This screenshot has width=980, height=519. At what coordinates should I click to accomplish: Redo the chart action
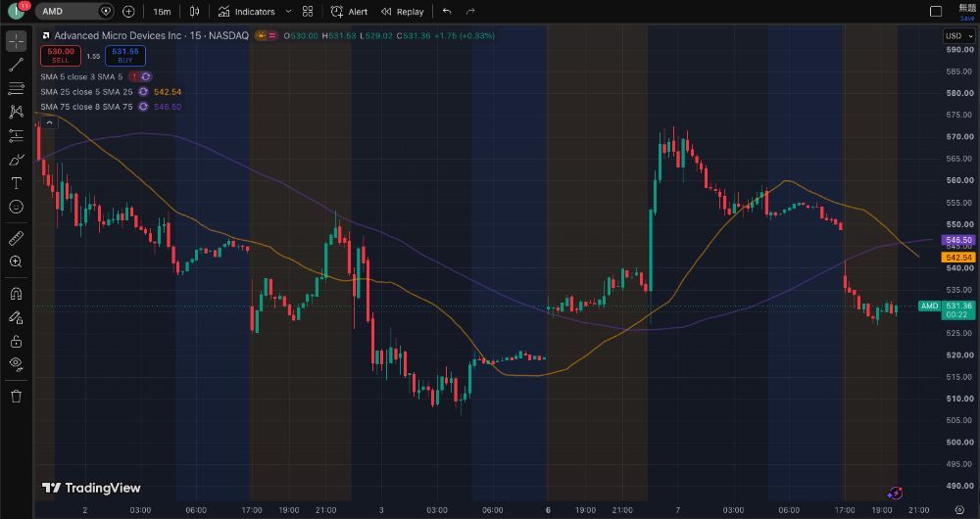coord(470,11)
